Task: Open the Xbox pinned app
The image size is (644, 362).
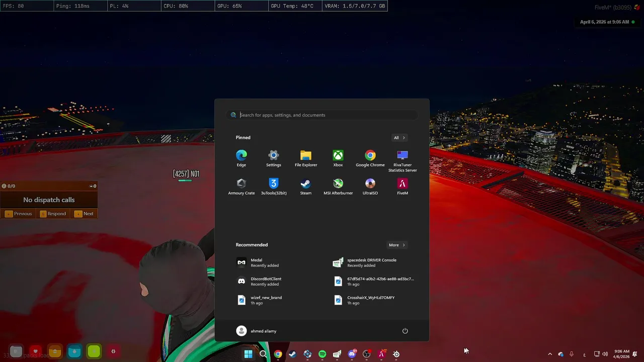Action: point(338,158)
